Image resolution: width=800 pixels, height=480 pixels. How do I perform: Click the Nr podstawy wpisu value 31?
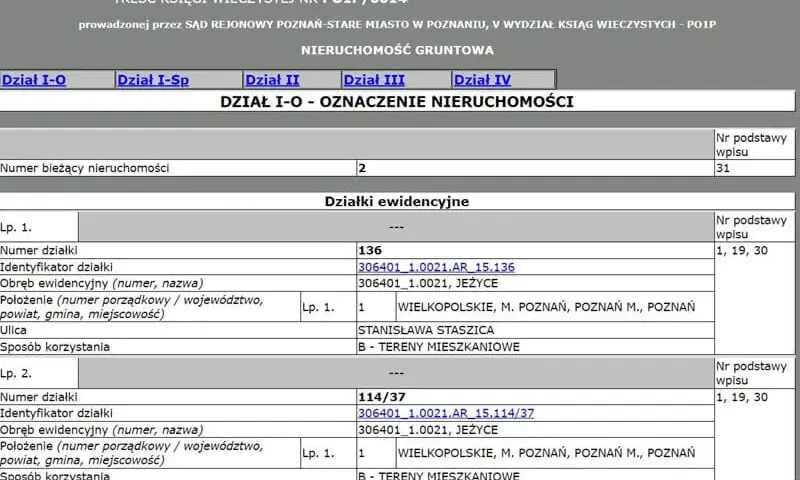click(723, 168)
